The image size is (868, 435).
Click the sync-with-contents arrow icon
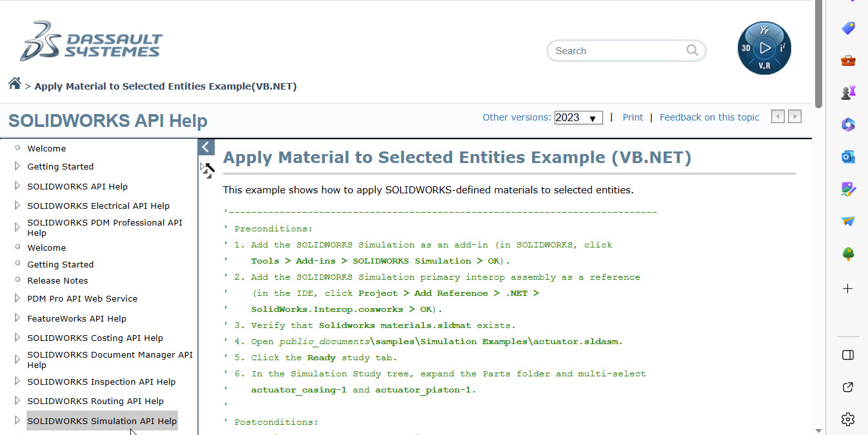tap(208, 171)
